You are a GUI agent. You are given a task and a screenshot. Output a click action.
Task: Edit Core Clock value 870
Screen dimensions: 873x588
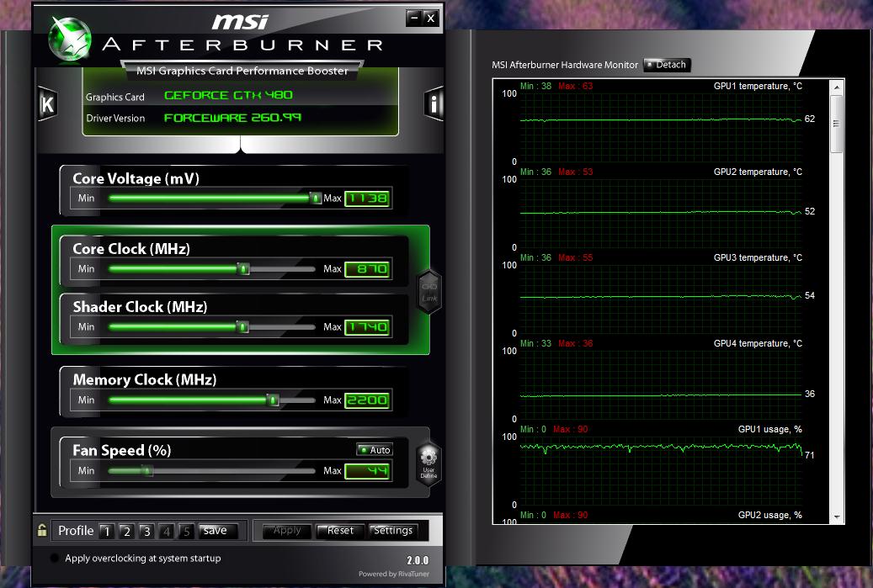[x=367, y=269]
